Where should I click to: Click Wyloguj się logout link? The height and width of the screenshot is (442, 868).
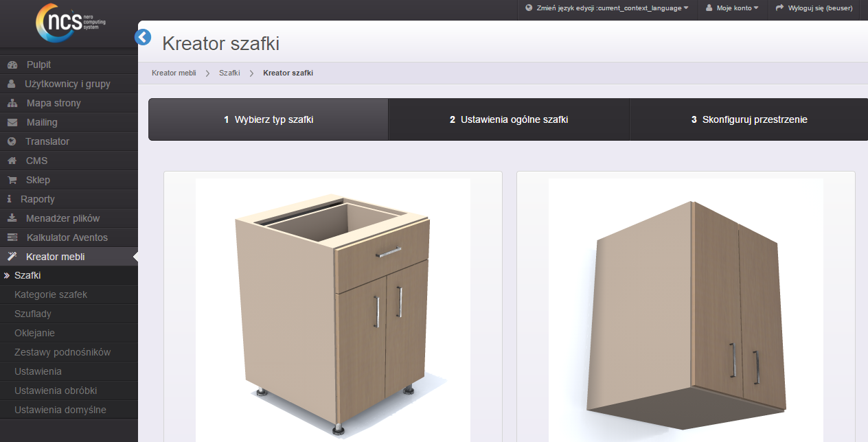[814, 8]
